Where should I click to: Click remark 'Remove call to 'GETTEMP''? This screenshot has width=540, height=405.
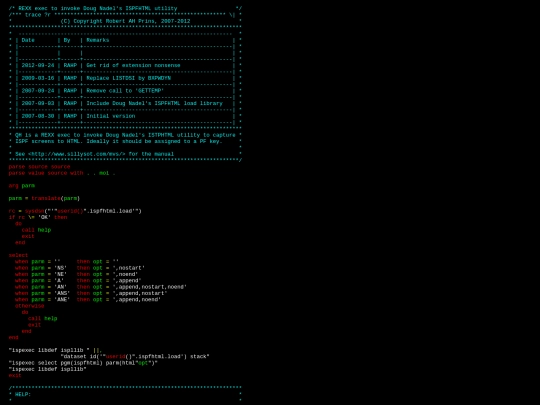(x=125, y=91)
